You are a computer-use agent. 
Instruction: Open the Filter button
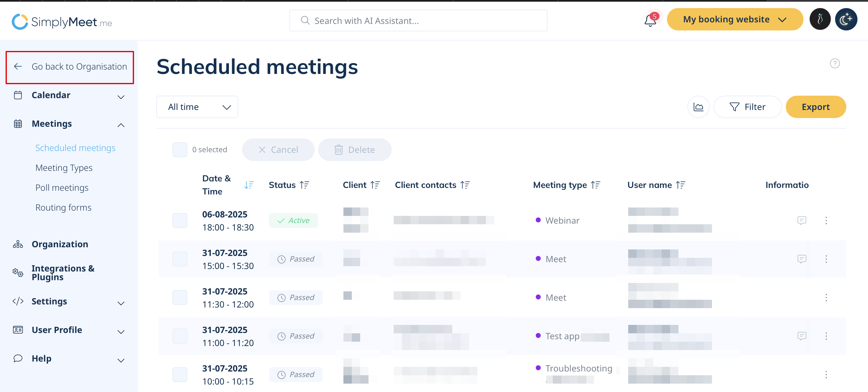747,107
